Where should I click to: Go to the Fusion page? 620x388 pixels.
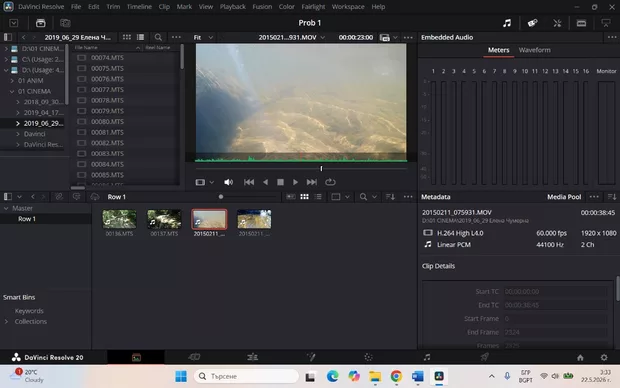coord(311,358)
